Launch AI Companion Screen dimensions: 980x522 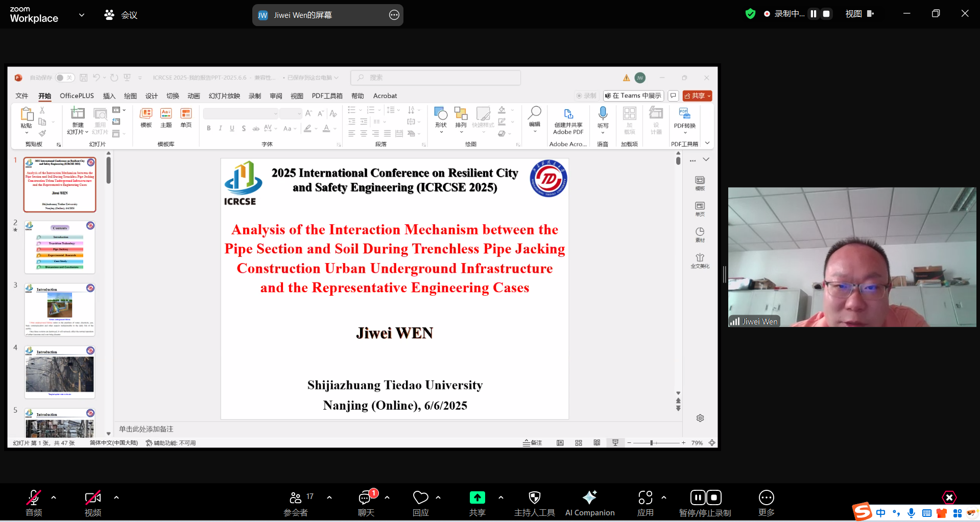[590, 503]
